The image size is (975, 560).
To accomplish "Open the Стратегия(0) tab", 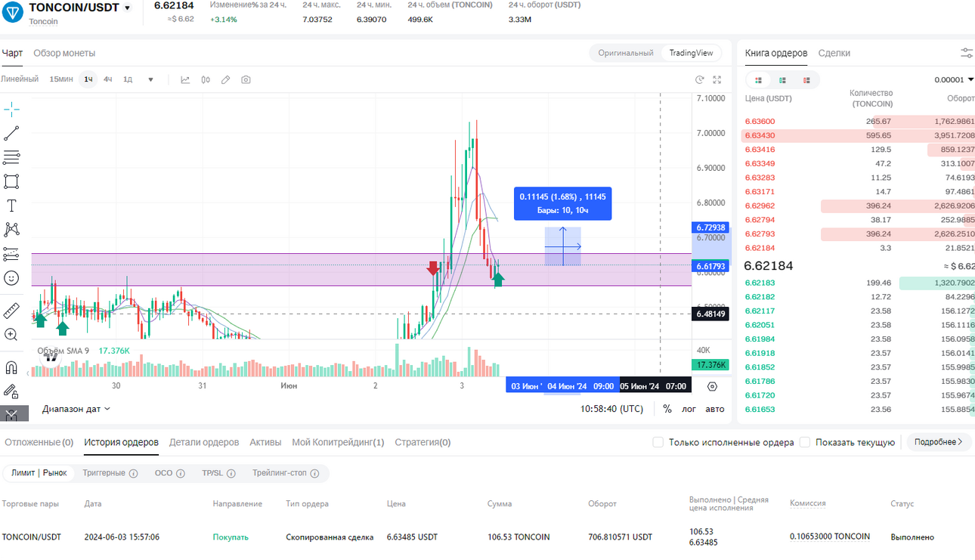I will pyautogui.click(x=422, y=442).
